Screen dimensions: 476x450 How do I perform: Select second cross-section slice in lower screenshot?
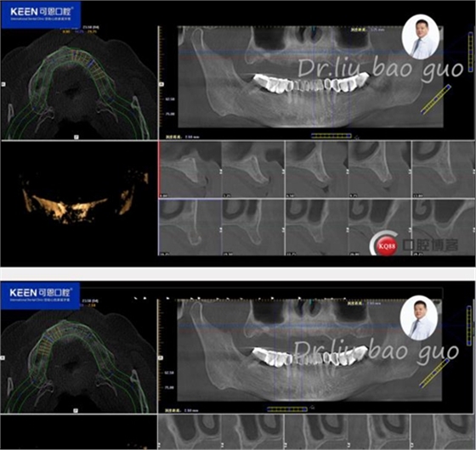click(252, 432)
